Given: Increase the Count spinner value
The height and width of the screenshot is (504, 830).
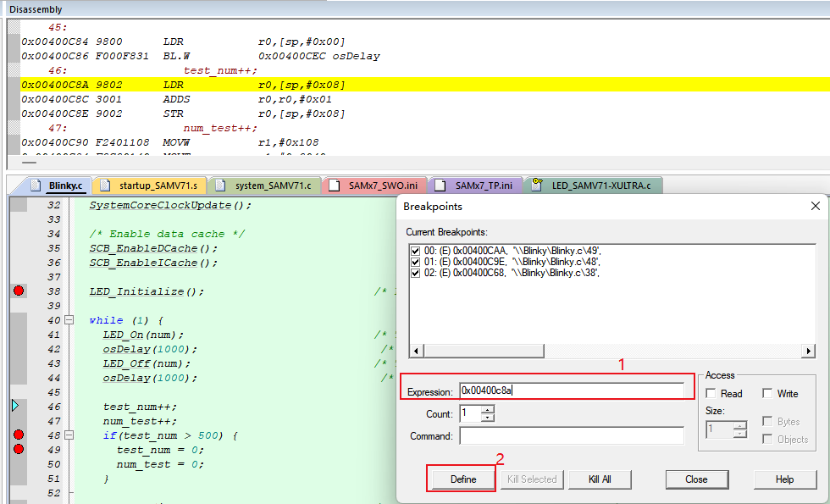Looking at the screenshot, I should coord(487,410).
